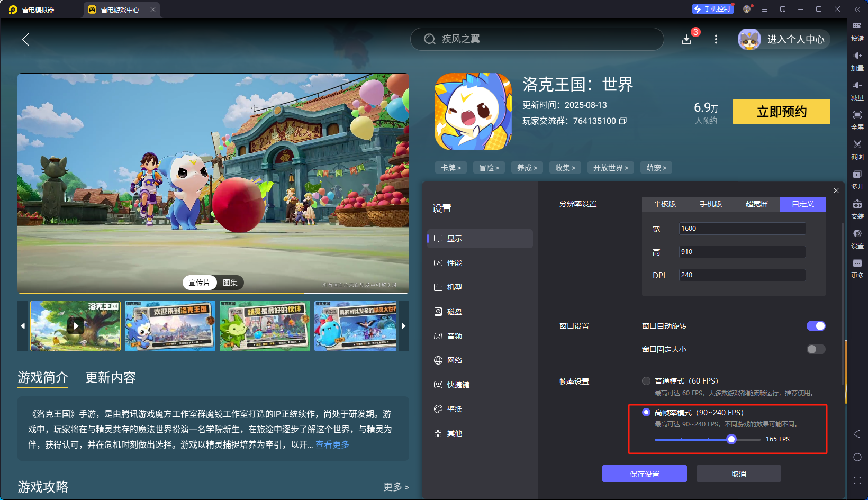Image resolution: width=868 pixels, height=500 pixels.
Task: Expand 更多 game guides link
Action: (396, 487)
